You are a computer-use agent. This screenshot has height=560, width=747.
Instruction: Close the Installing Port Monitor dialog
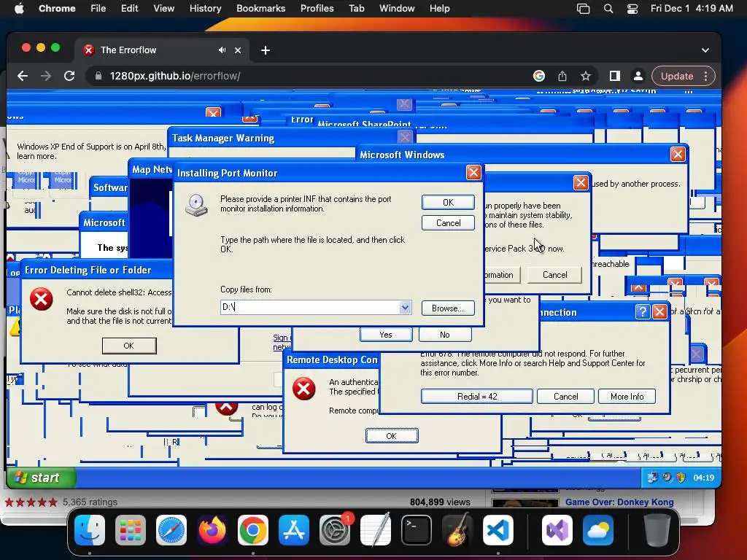click(x=473, y=172)
